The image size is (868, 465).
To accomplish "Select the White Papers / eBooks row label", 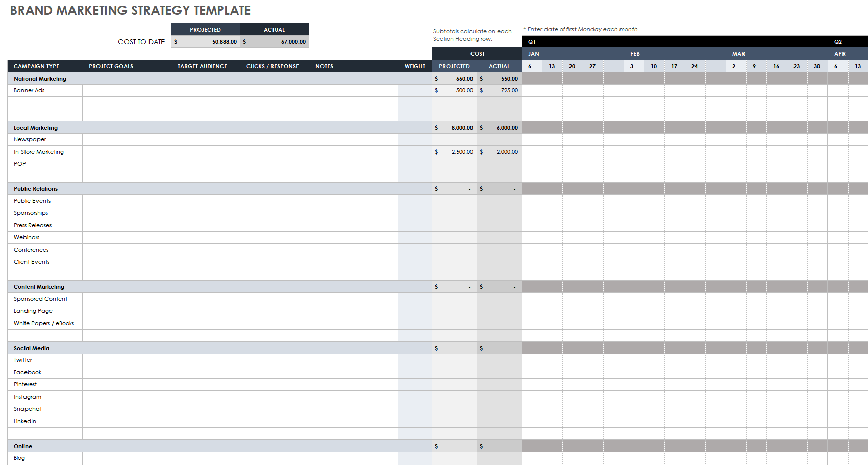I will (x=44, y=323).
